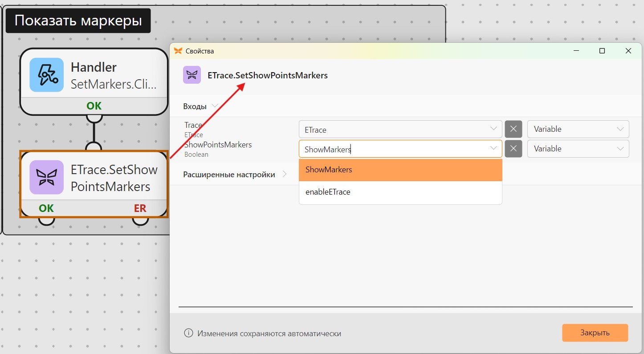Open the Trace ETrace value dropdown

click(493, 129)
